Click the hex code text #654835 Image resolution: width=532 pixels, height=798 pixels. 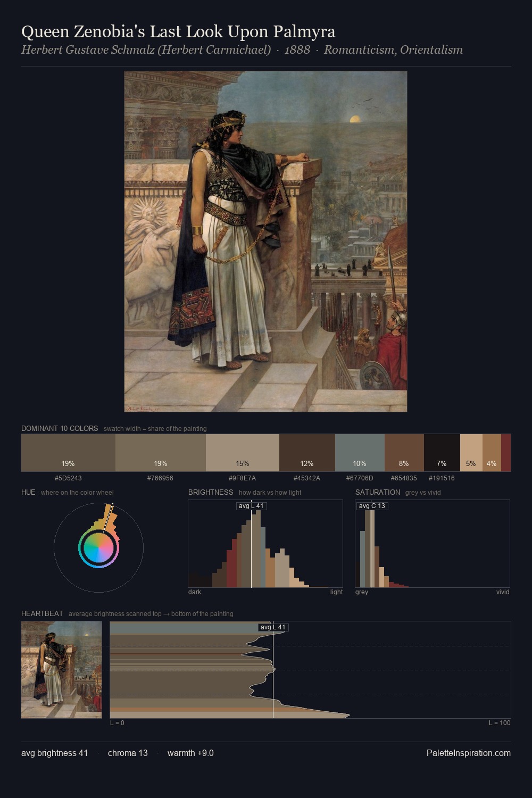[404, 478]
